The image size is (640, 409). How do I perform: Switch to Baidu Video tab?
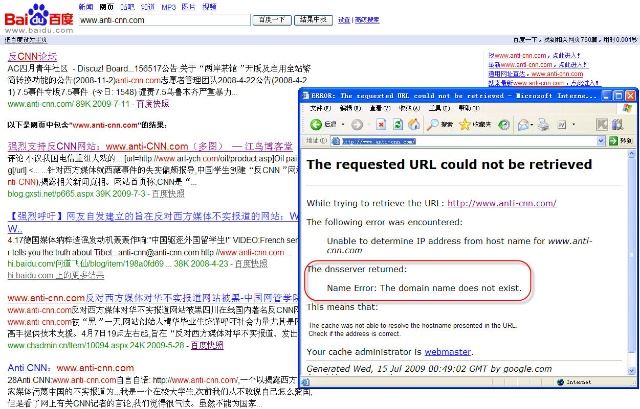point(209,7)
